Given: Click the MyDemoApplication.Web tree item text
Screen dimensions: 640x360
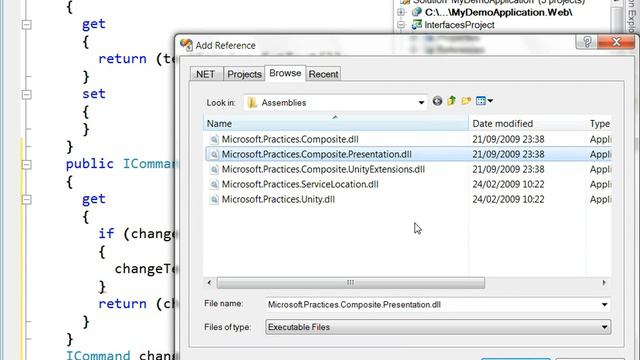Looking at the screenshot, I should 498,12.
